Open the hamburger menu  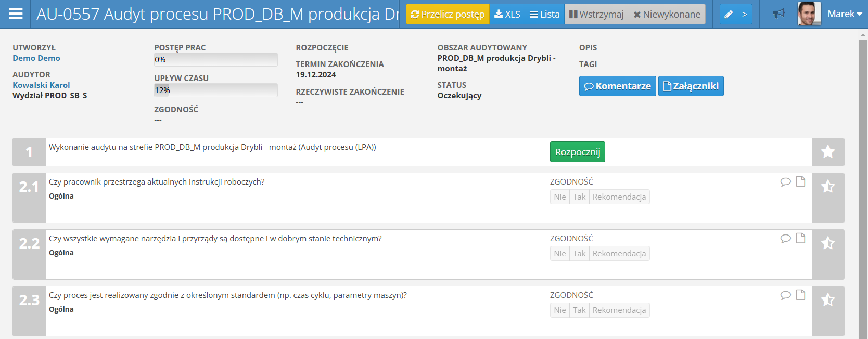(x=16, y=14)
